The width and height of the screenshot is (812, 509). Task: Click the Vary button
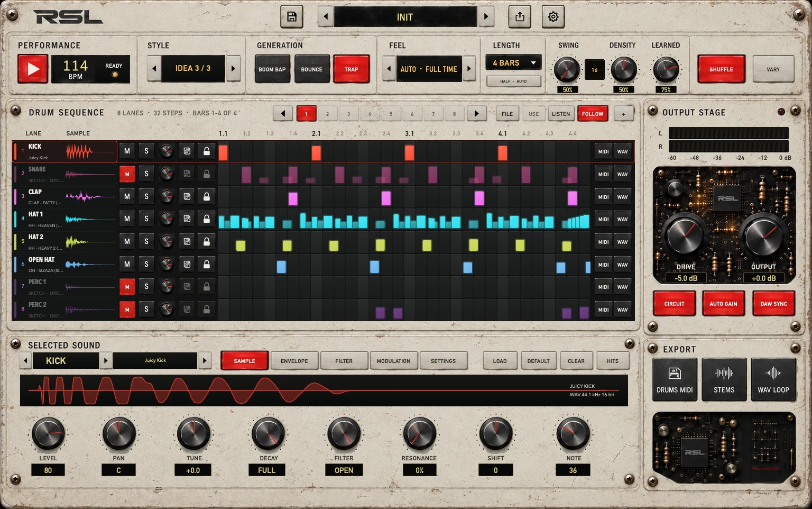pyautogui.click(x=773, y=69)
